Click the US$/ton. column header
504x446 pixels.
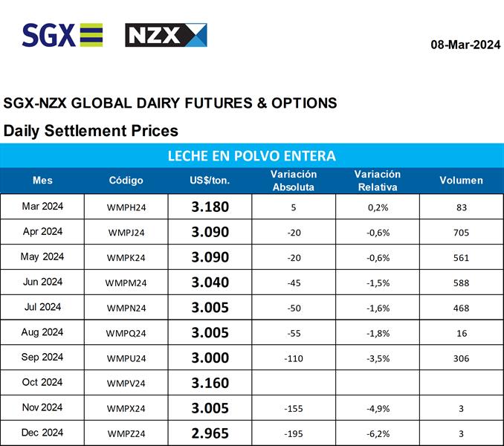210,180
